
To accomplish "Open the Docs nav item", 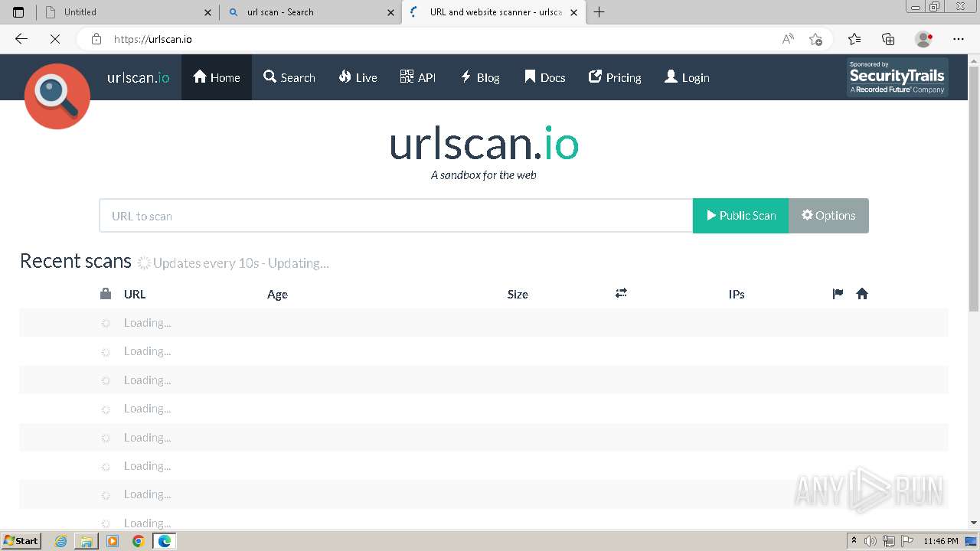I will coord(545,77).
